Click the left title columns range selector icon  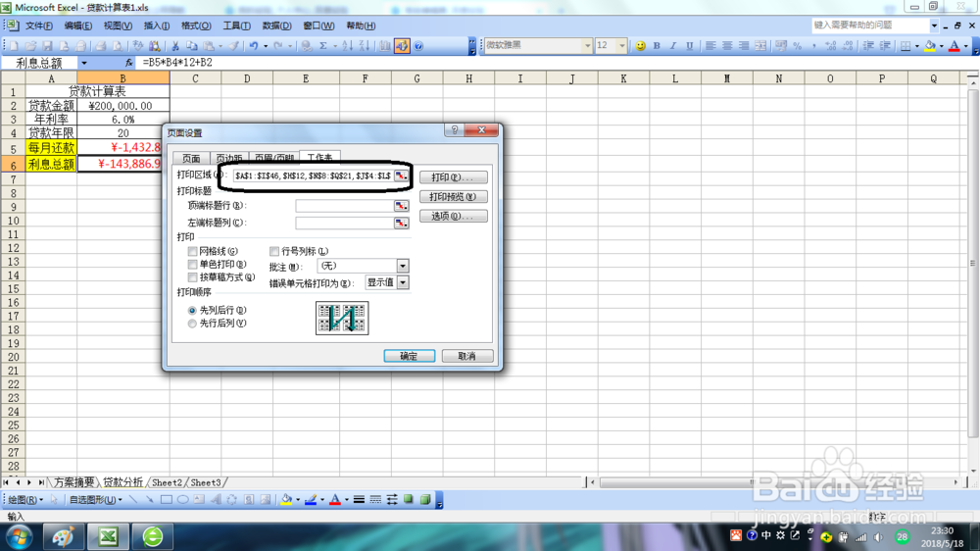coord(401,223)
